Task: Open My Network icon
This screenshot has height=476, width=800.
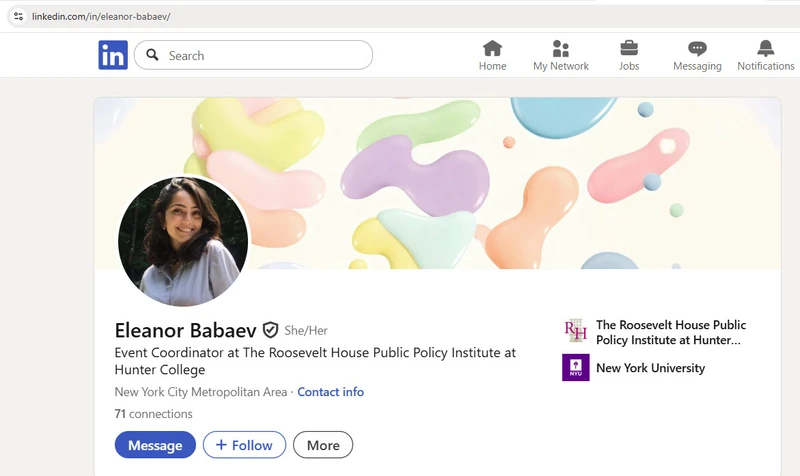Action: pyautogui.click(x=561, y=49)
